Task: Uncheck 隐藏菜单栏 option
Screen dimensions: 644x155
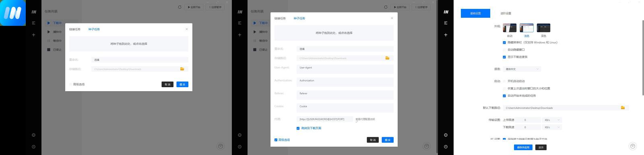Action: (504, 42)
